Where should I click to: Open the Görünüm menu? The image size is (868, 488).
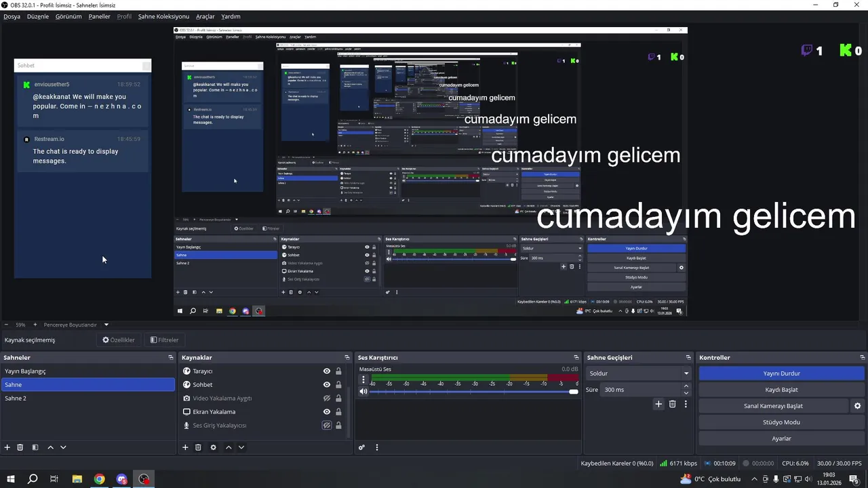(x=68, y=16)
